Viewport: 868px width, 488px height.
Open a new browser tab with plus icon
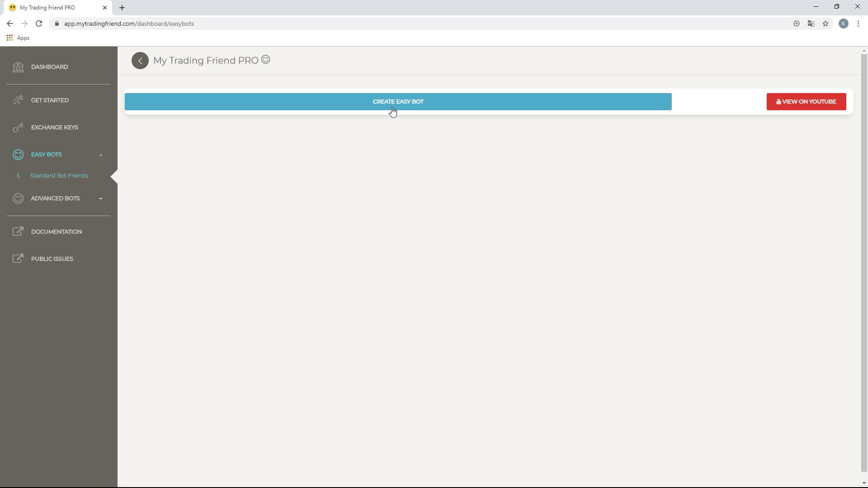(122, 8)
